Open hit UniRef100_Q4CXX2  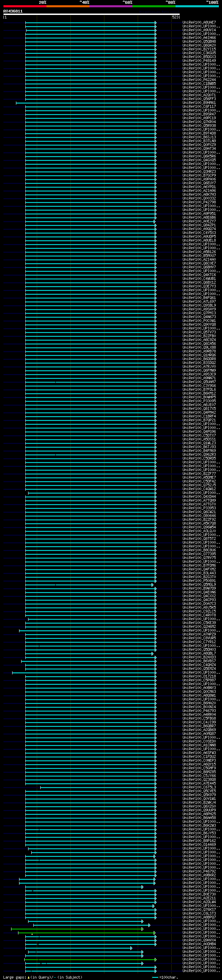pos(199,596)
